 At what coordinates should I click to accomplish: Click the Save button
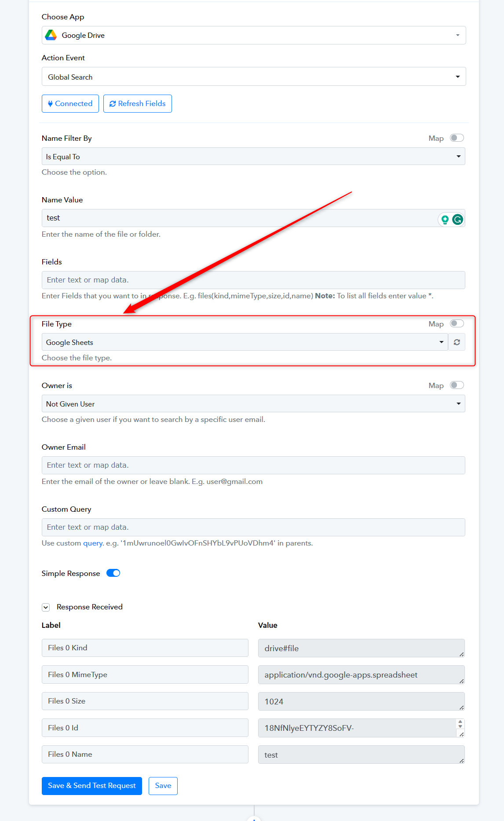pos(163,786)
